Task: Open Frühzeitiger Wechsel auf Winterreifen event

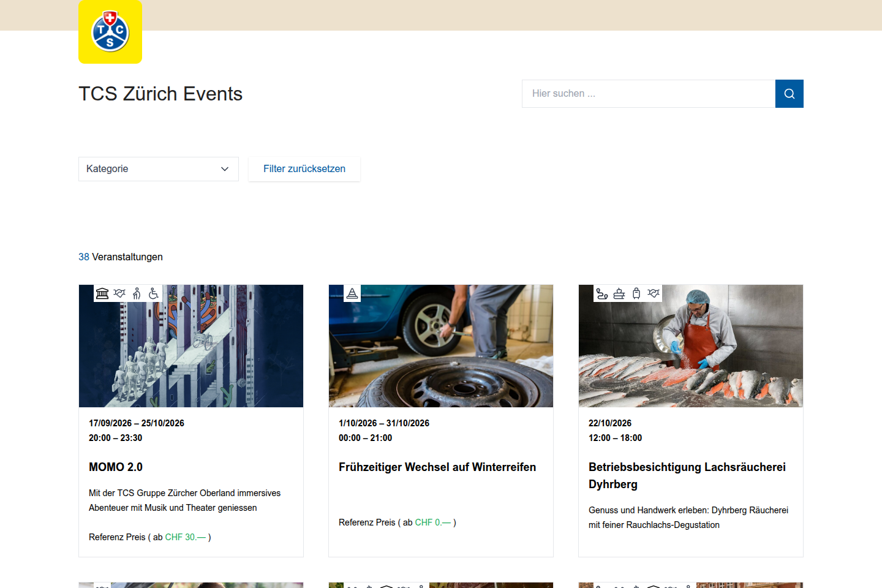Action: click(437, 467)
